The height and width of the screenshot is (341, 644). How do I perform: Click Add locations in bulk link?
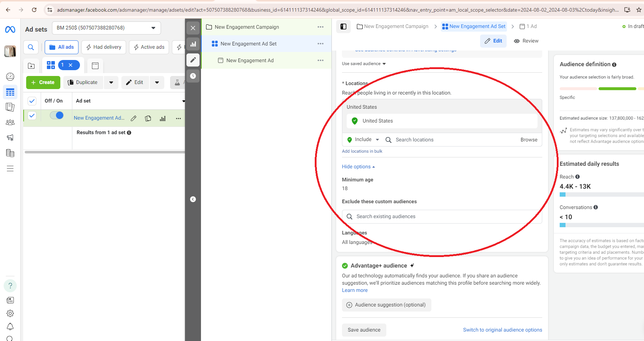362,151
